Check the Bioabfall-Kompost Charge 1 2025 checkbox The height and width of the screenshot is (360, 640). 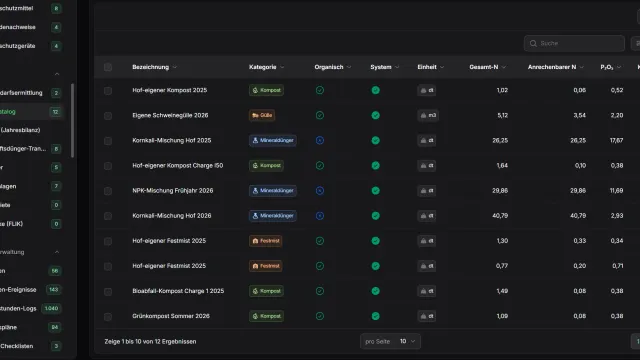click(x=108, y=291)
